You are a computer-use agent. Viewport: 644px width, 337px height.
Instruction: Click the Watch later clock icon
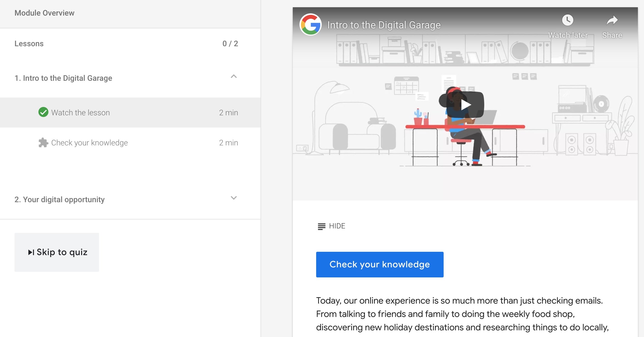click(567, 20)
